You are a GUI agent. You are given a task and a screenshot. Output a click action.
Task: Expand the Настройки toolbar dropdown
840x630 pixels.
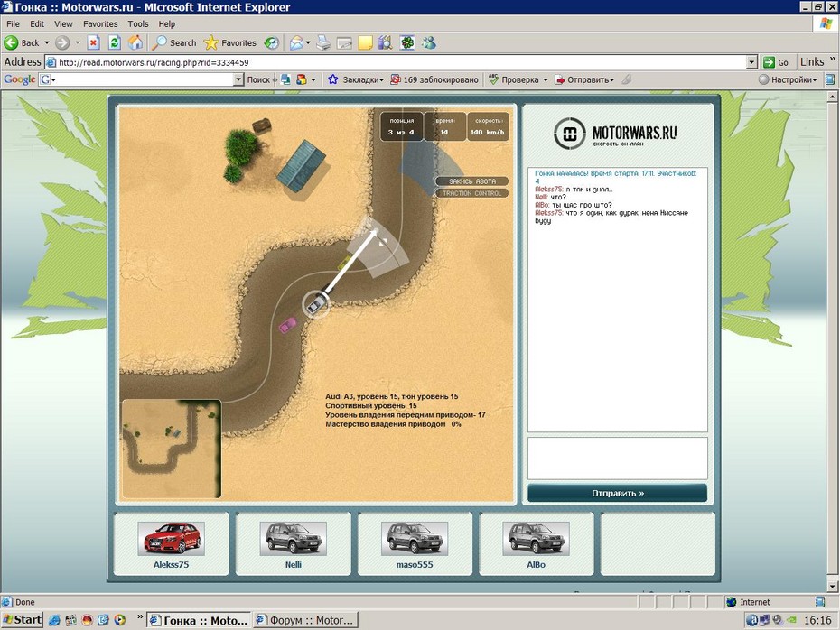(x=788, y=79)
